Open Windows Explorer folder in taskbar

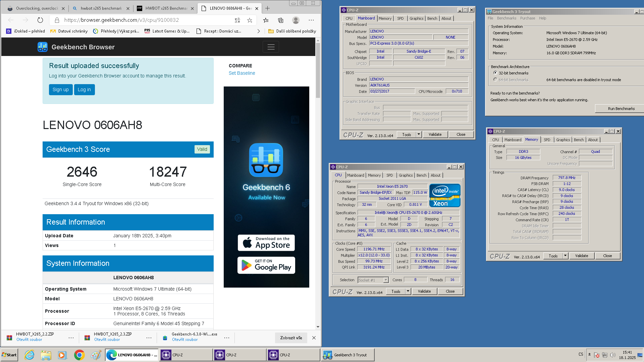tap(46, 355)
